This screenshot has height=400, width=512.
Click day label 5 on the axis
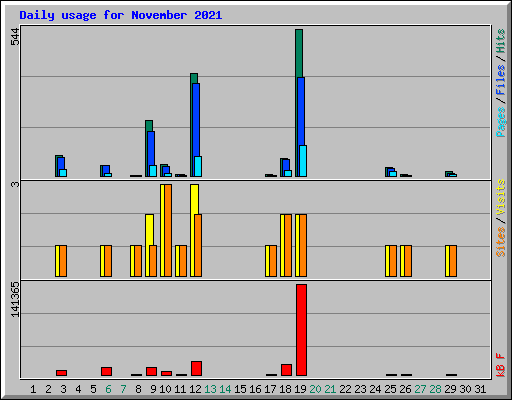93,389
